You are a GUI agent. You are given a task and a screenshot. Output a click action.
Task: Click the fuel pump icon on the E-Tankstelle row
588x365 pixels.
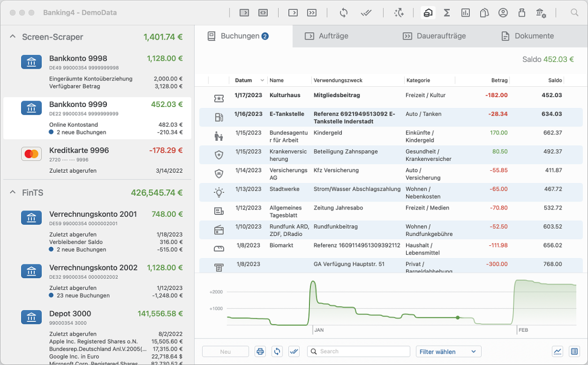tap(219, 117)
